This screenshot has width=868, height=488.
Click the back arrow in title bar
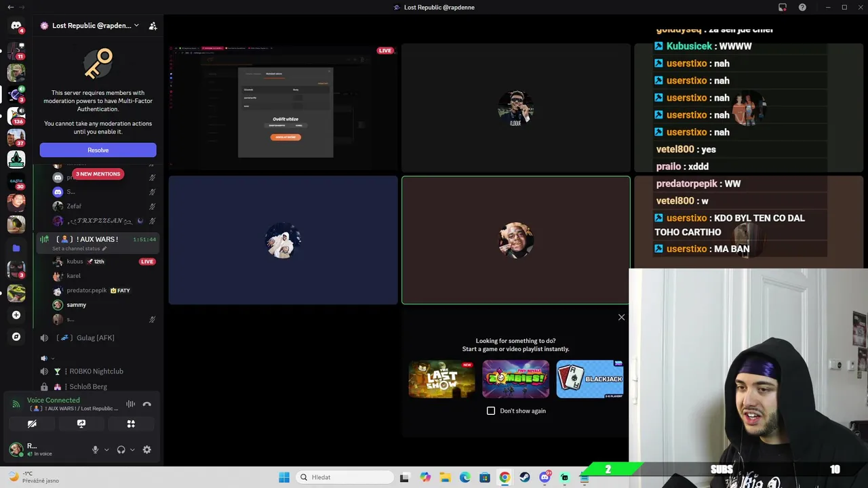(10, 7)
